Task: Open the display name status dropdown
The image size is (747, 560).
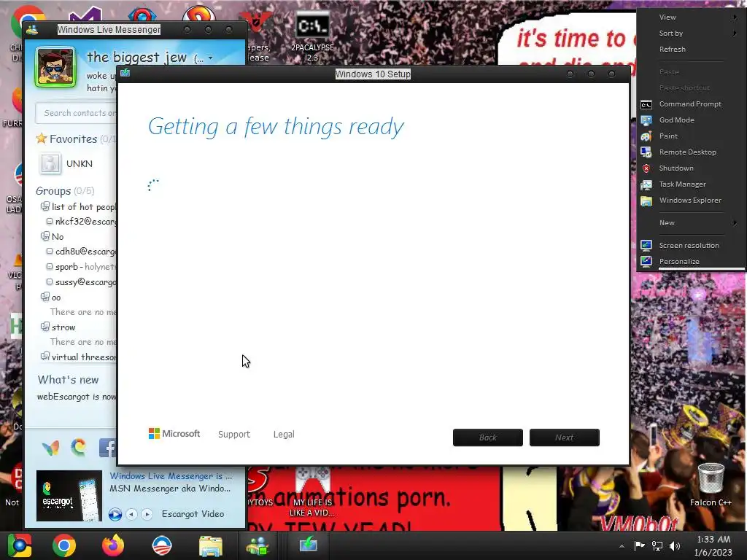Action: tap(210, 58)
